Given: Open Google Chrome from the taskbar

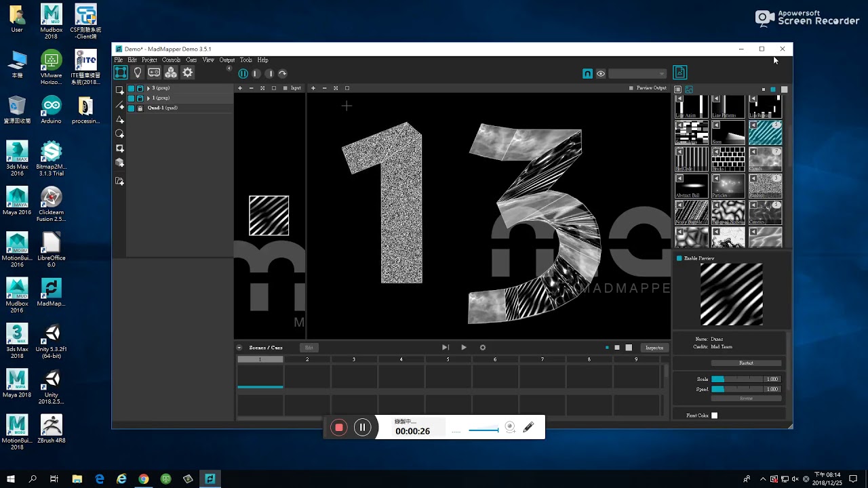Looking at the screenshot, I should pyautogui.click(x=144, y=479).
